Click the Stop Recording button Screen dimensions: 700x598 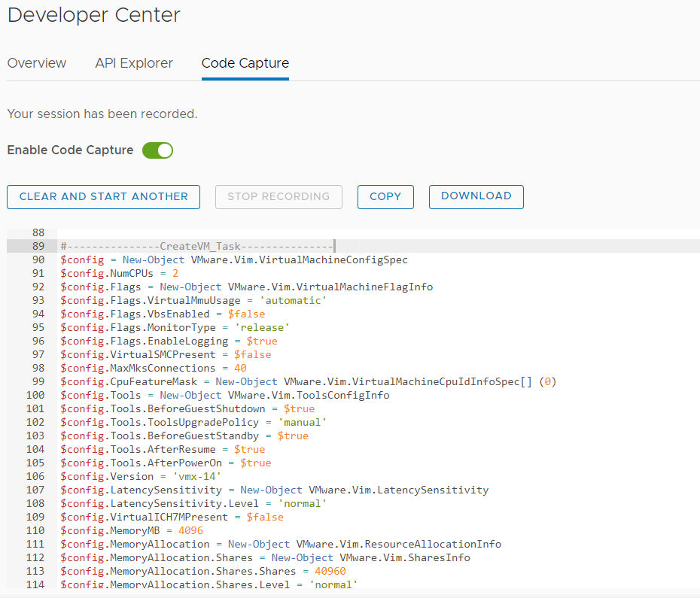278,197
